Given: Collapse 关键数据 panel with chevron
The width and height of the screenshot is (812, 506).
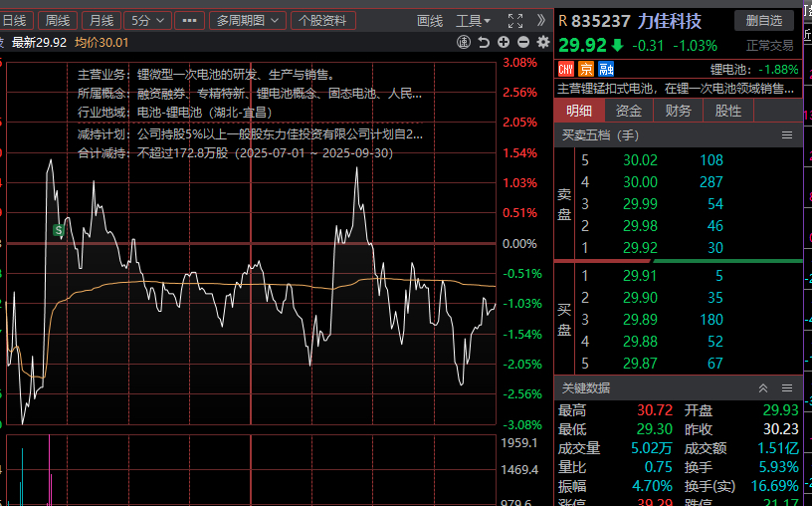Looking at the screenshot, I should point(763,388).
